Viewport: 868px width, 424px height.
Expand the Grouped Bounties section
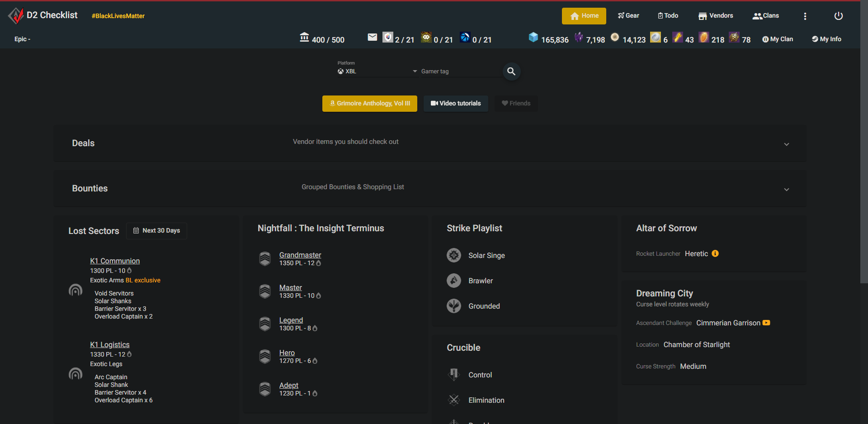[x=787, y=190]
